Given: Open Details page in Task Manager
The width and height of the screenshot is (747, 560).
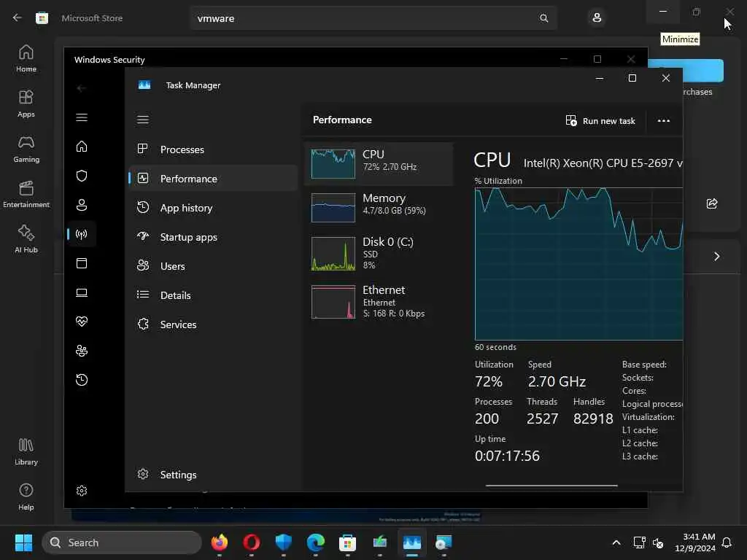Looking at the screenshot, I should (213, 295).
